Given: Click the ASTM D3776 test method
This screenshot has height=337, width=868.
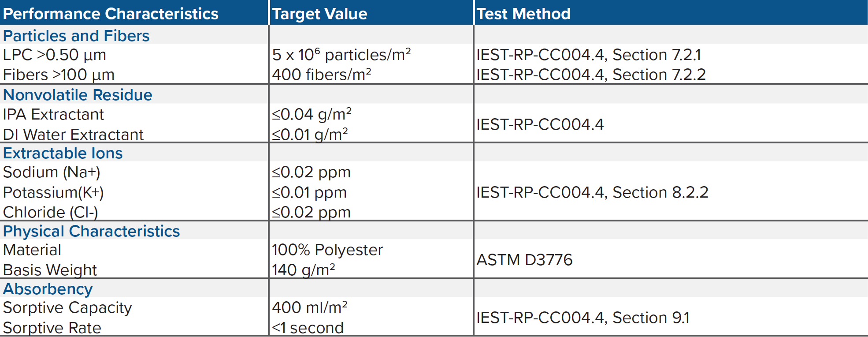Looking at the screenshot, I should 524,260.
